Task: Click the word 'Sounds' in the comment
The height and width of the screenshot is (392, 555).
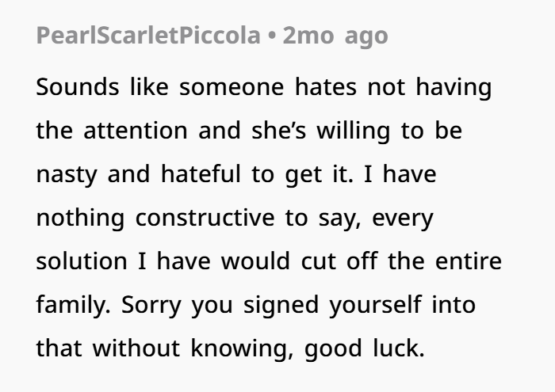Action: click(x=78, y=87)
